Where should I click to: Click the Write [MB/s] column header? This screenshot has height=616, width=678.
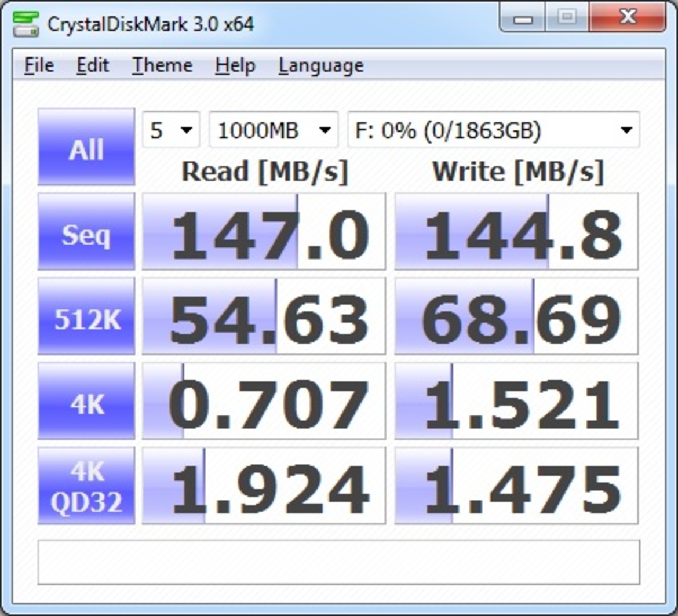tap(518, 172)
